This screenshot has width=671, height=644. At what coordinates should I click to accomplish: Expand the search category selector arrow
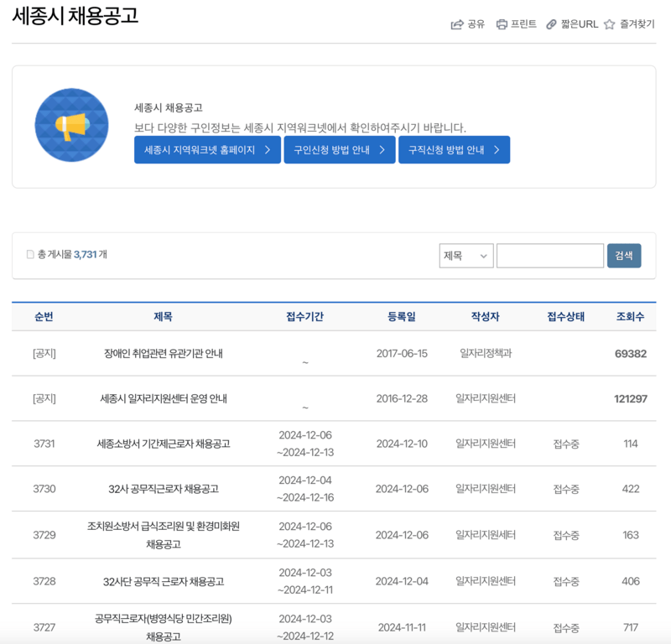pos(484,255)
